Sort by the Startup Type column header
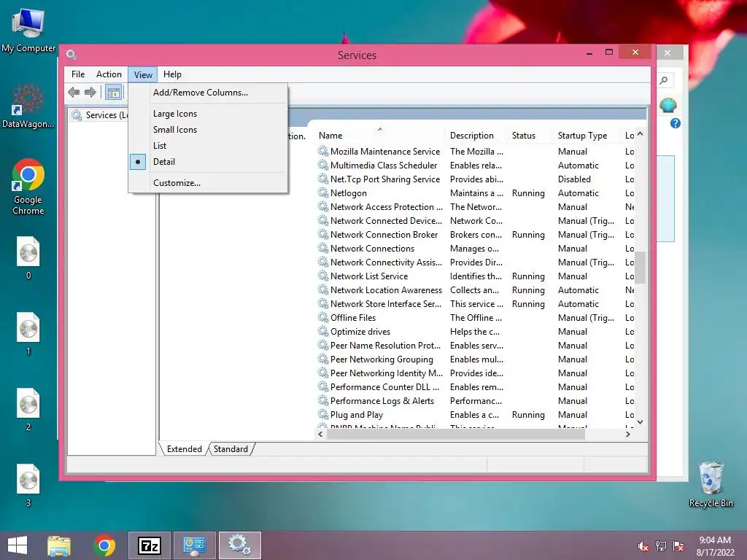This screenshot has width=747, height=560. point(587,136)
